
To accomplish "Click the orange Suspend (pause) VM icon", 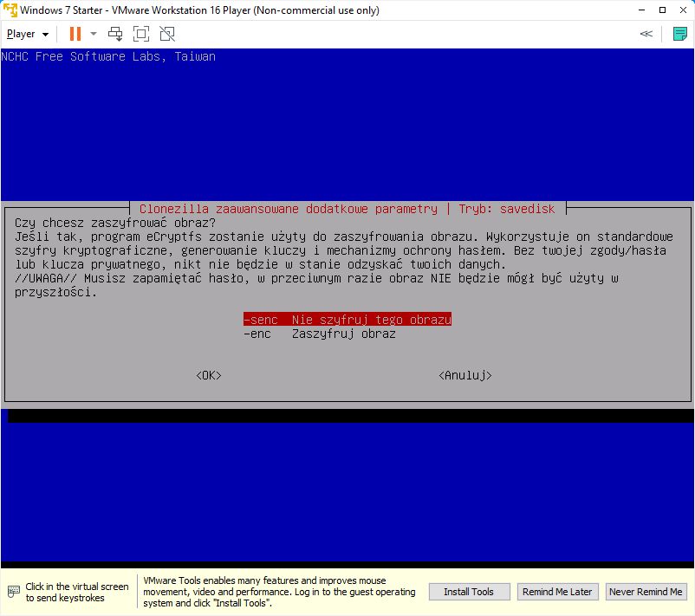I will (75, 34).
